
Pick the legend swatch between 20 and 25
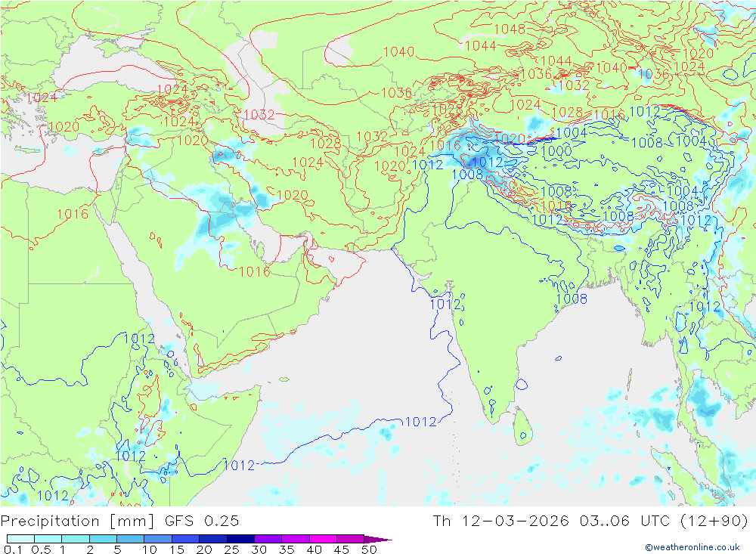(x=212, y=539)
